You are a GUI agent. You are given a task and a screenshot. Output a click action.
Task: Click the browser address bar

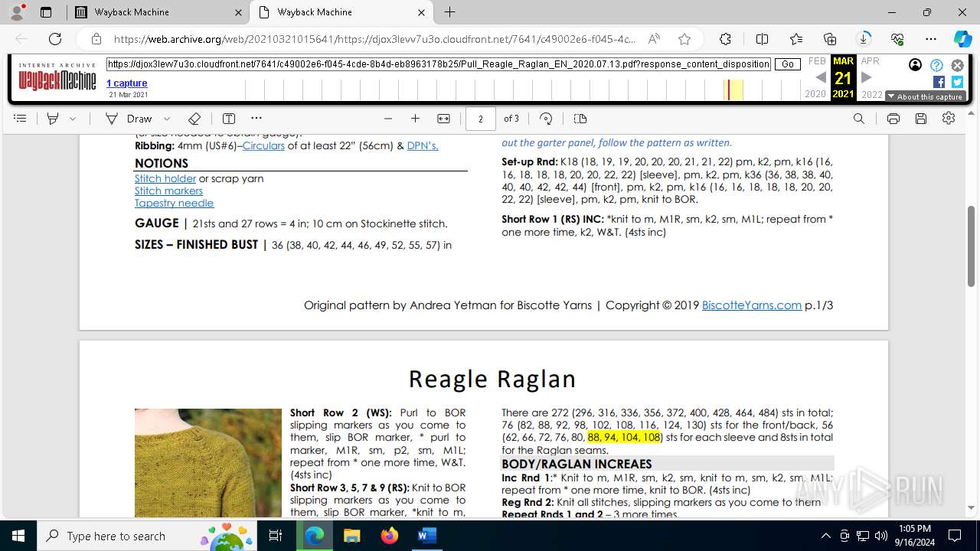[375, 39]
